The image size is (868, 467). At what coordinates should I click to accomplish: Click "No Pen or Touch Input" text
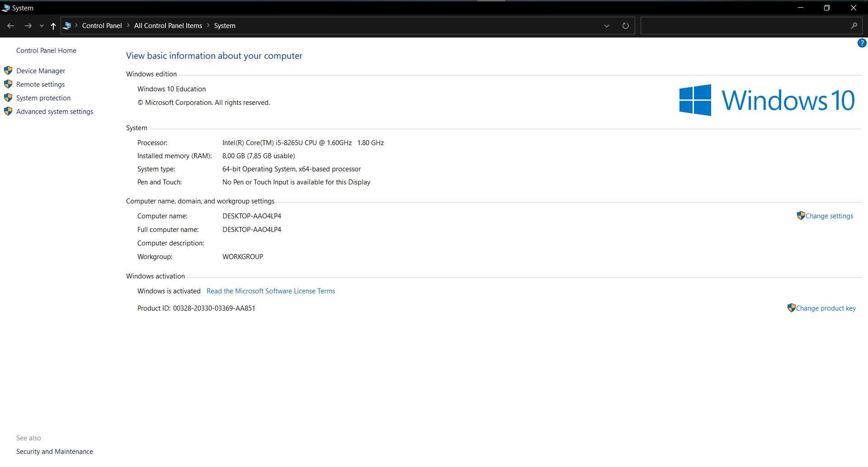[296, 182]
